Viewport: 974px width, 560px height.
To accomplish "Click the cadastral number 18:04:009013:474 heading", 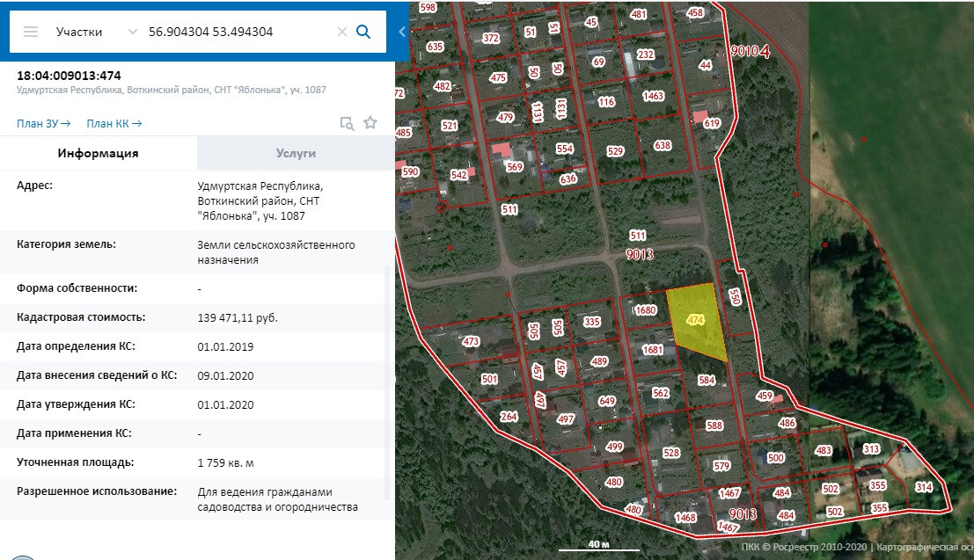I will [69, 76].
